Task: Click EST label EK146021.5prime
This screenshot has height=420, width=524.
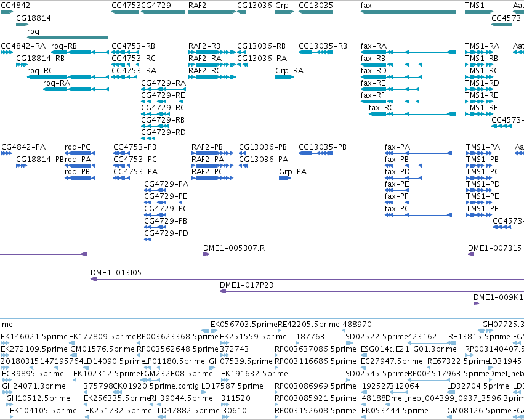Action: point(34,337)
